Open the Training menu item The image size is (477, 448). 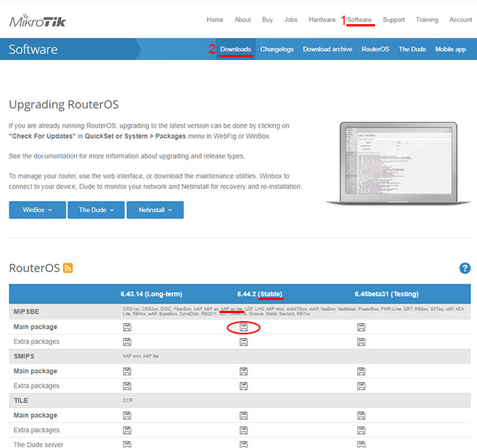[427, 20]
